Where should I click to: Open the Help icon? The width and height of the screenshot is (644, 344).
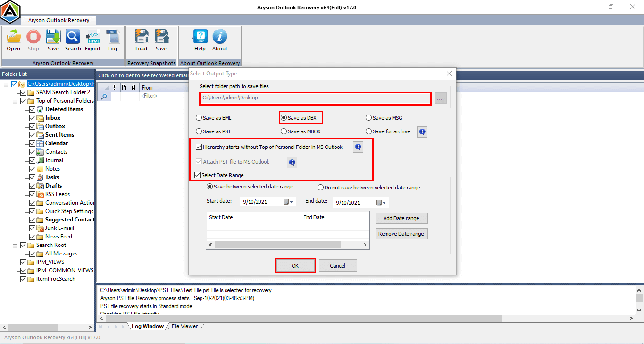pos(200,37)
